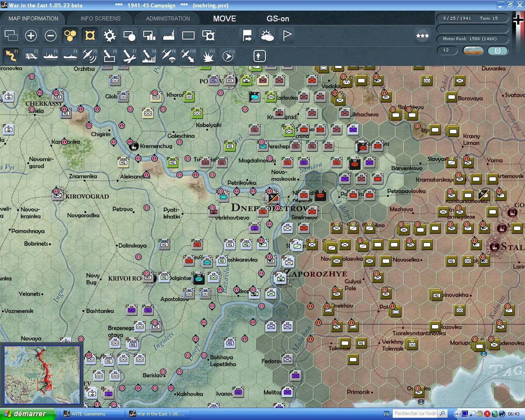Image resolution: width=525 pixels, height=420 pixels.
Task: Click the minimap overview thumbnail
Action: (42, 375)
